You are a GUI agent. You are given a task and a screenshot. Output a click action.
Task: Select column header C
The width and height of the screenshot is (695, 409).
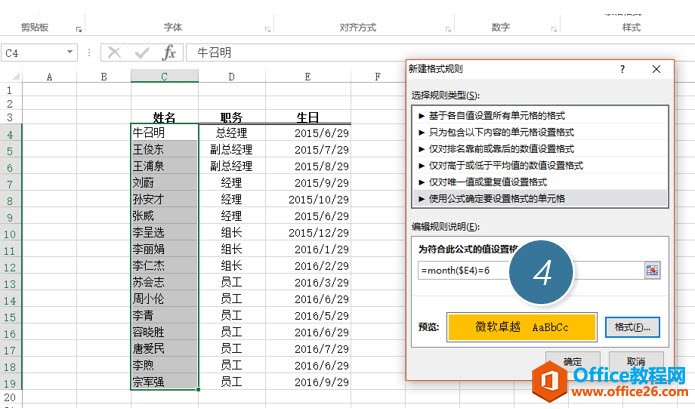click(x=164, y=77)
